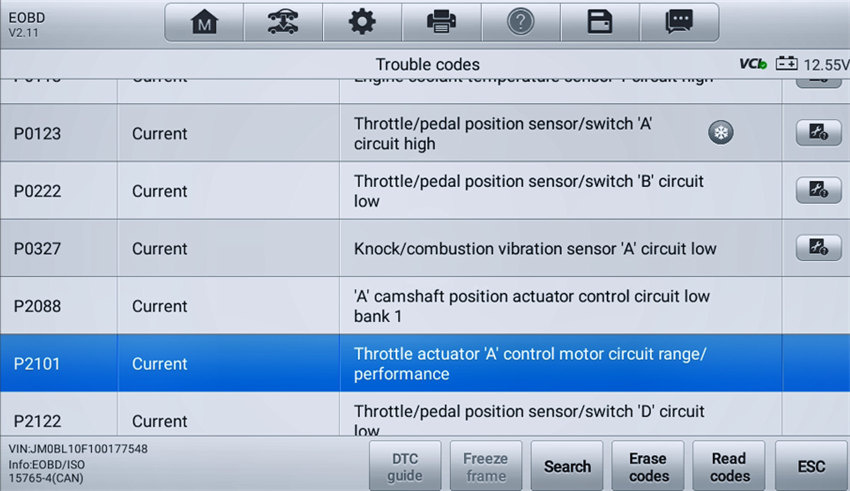Click freeze frame snowflake icon for P0123
Image resolution: width=850 pixels, height=491 pixels.
(720, 133)
